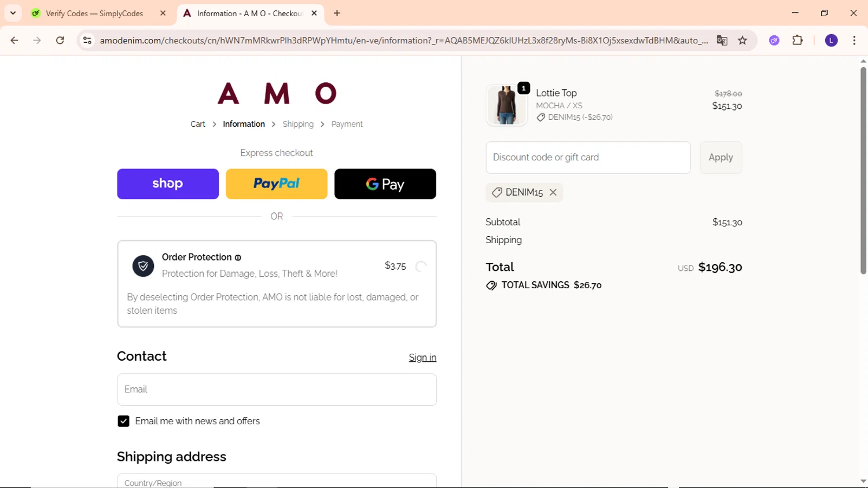Click the Payment breadcrumb step
The width and height of the screenshot is (868, 488).
coord(347,124)
